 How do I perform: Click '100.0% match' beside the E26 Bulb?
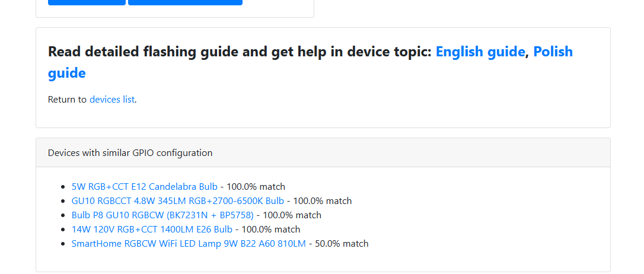271,229
